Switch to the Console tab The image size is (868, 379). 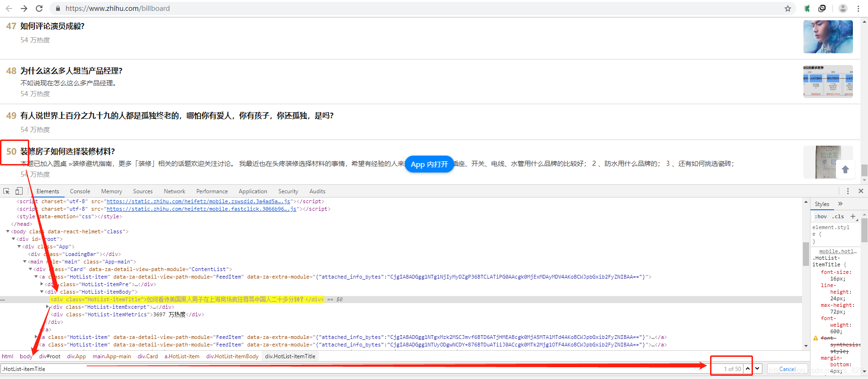click(80, 191)
